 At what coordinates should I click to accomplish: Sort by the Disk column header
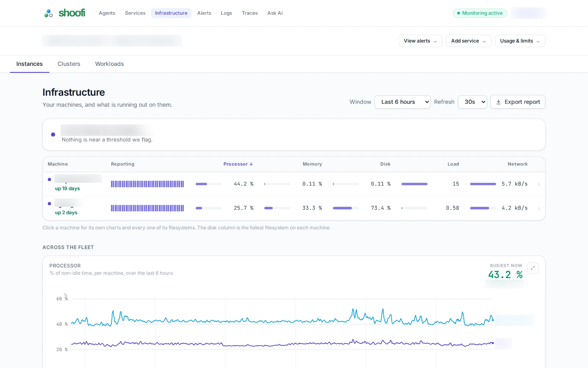coord(385,164)
